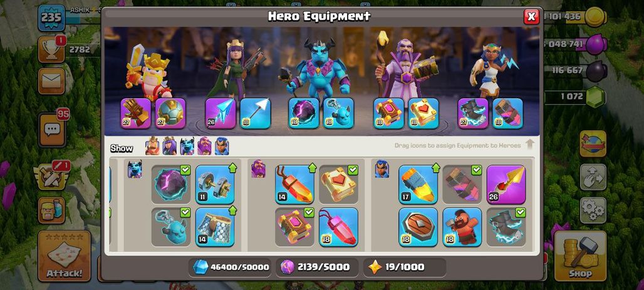Select the Royal Gem level 14 equipment

click(x=294, y=184)
